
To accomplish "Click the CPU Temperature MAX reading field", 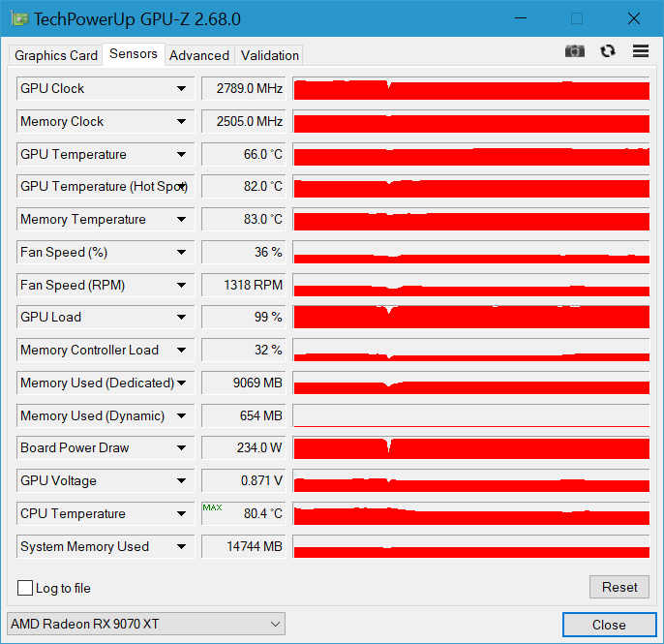I will [x=244, y=513].
